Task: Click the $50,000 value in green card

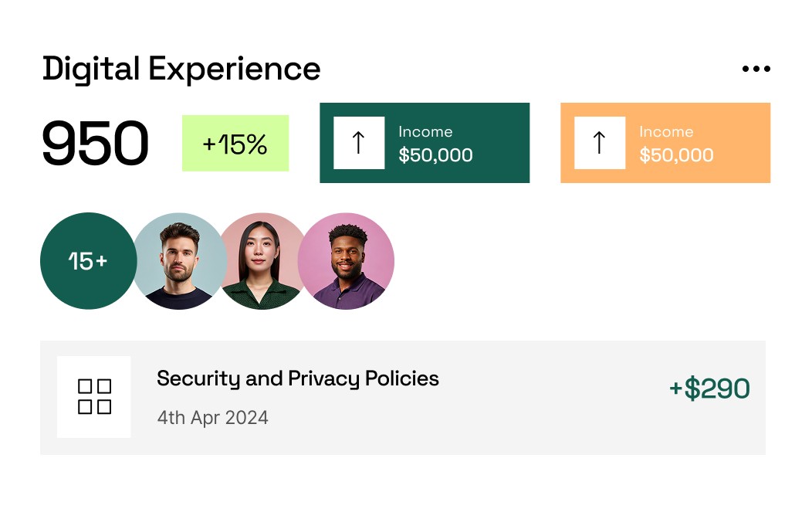Action: pyautogui.click(x=435, y=155)
